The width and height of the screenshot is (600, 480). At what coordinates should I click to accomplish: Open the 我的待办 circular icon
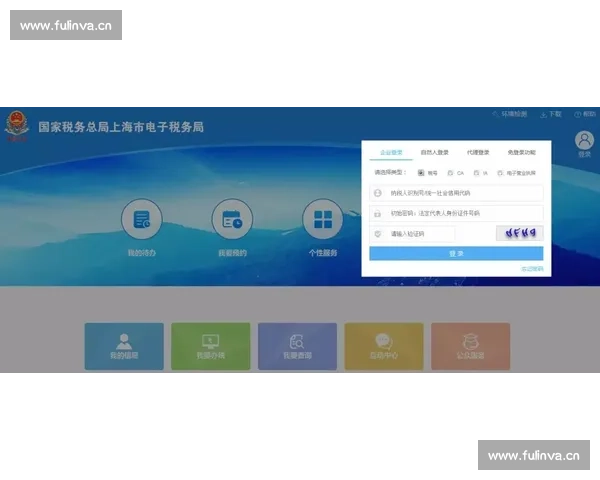click(x=142, y=219)
